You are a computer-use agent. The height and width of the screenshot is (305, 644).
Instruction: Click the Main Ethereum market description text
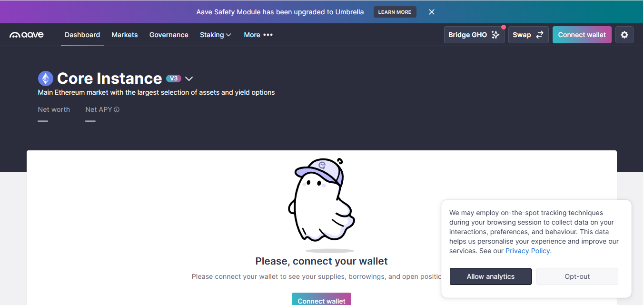pyautogui.click(x=156, y=92)
